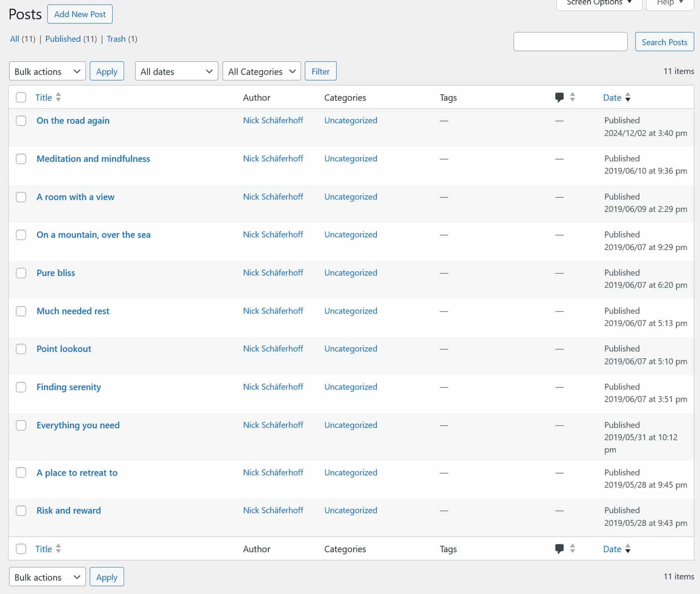Open 'On a mountain, over the sea' post
700x594 pixels.
93,235
